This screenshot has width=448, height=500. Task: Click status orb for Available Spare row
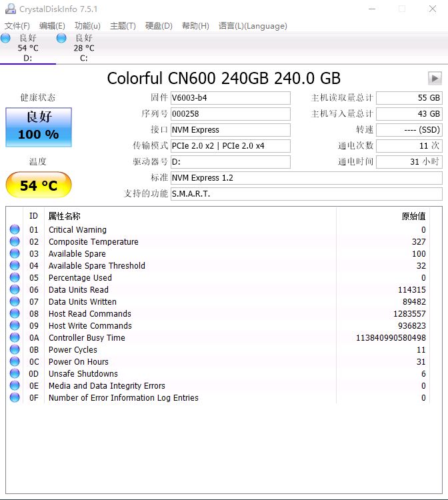pyautogui.click(x=15, y=253)
